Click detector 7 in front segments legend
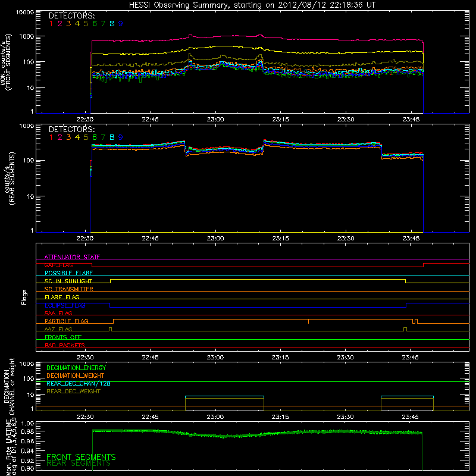The image size is (476, 476). (x=103, y=24)
